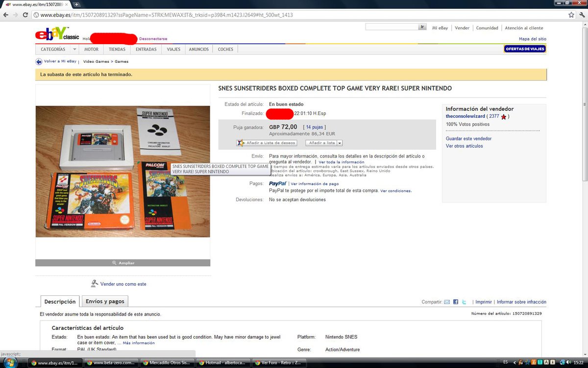
Task: Click scrollbar up arrow
Action: [585, 26]
